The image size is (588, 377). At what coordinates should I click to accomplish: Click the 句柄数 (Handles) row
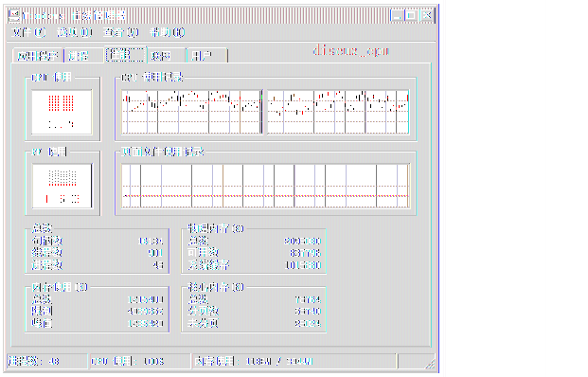[x=98, y=241]
